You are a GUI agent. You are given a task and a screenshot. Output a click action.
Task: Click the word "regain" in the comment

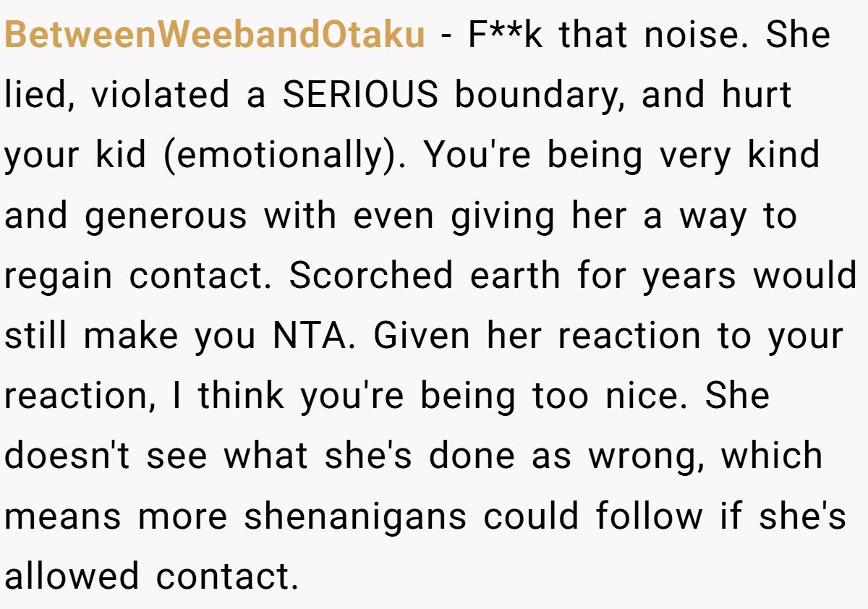point(59,276)
